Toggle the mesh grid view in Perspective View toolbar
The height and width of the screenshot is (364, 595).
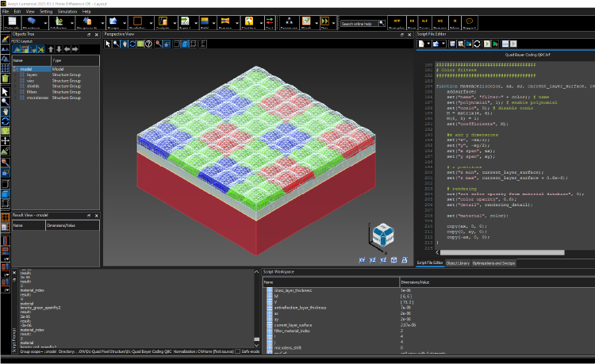[140, 44]
